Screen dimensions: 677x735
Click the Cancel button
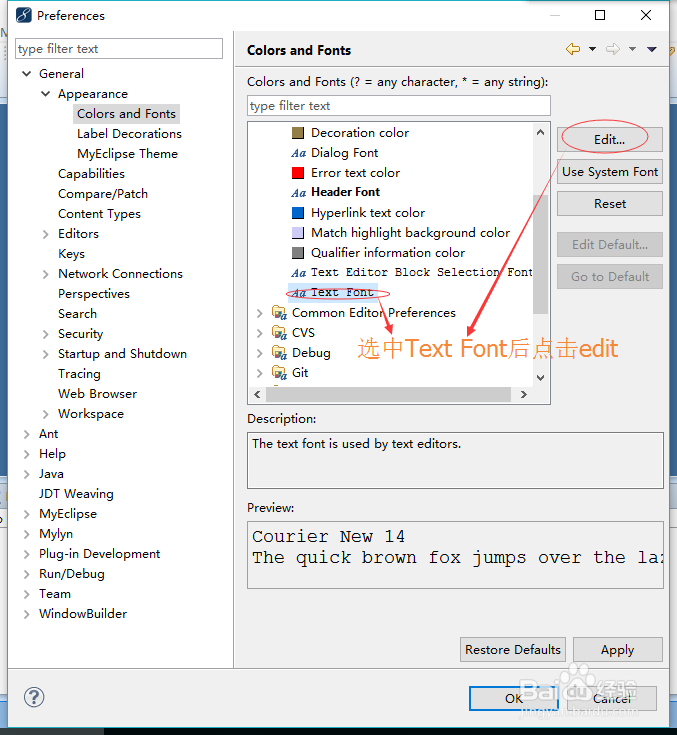[x=611, y=698]
